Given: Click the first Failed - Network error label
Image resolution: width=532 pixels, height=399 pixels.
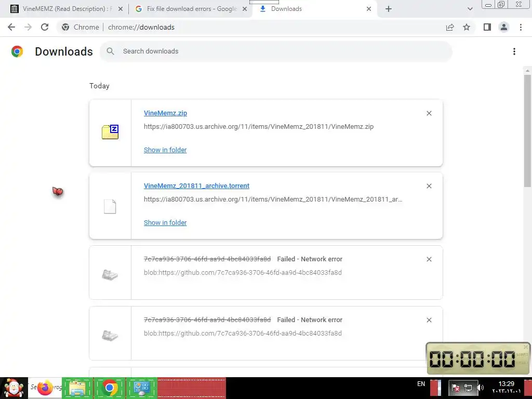Looking at the screenshot, I should [x=310, y=259].
